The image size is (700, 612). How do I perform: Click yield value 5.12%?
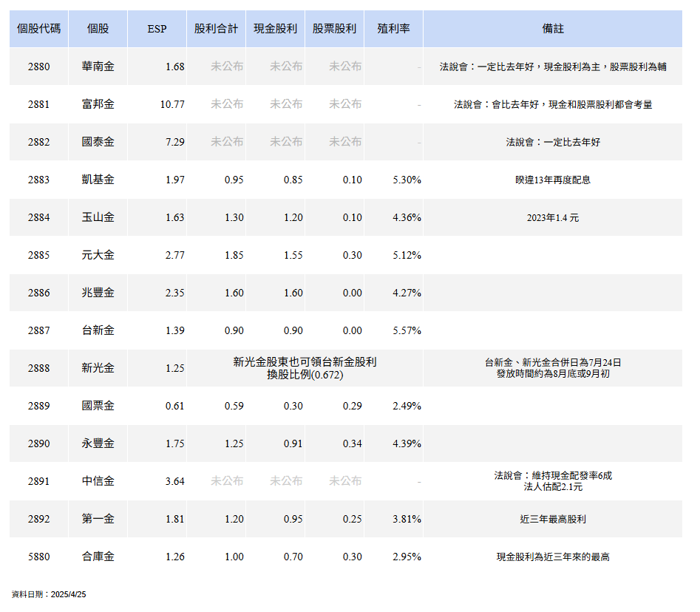(407, 255)
